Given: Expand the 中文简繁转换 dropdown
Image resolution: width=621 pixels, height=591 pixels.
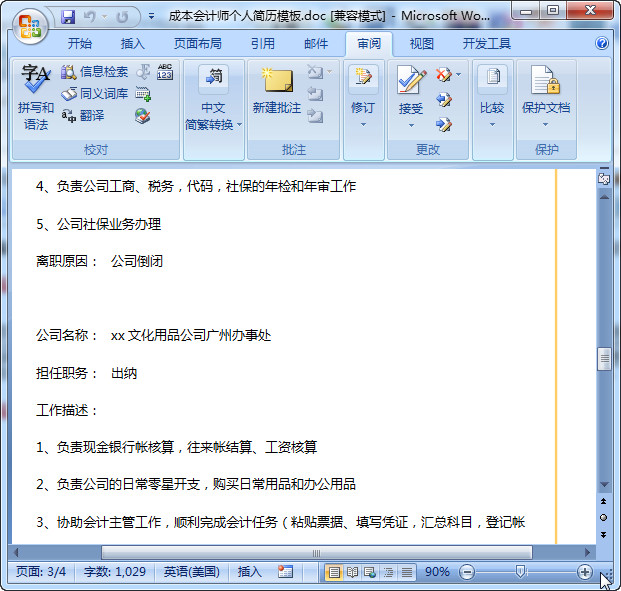Looking at the screenshot, I should coord(239,125).
